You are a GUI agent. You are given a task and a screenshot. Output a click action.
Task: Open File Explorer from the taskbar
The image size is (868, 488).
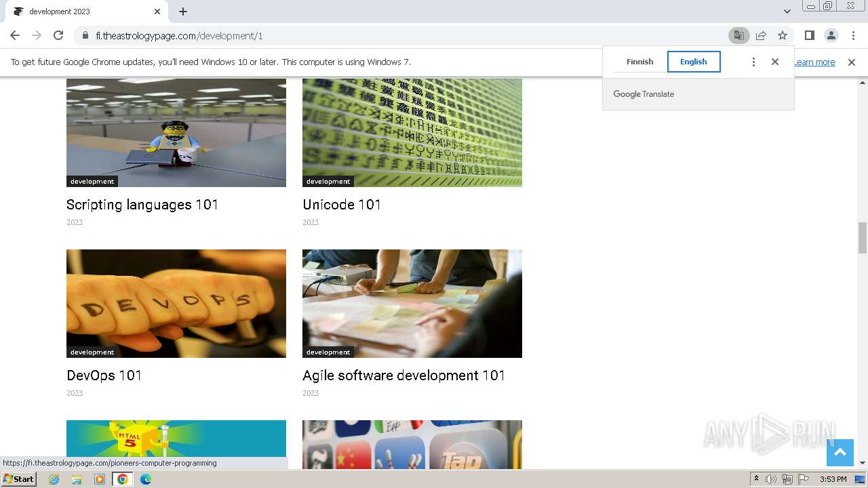[77, 479]
